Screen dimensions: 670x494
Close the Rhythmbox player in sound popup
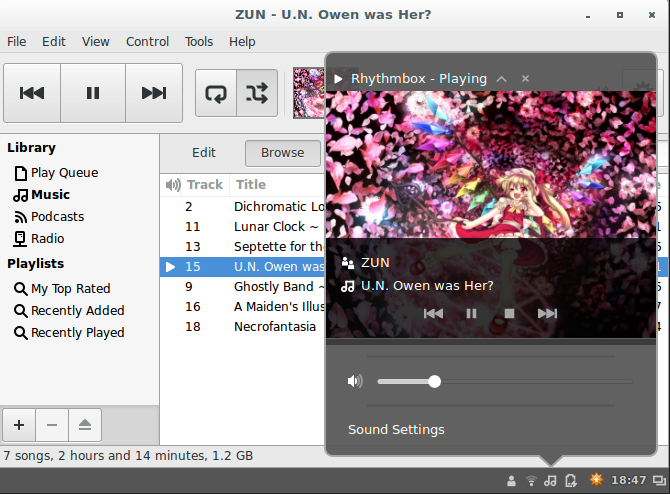click(x=525, y=79)
